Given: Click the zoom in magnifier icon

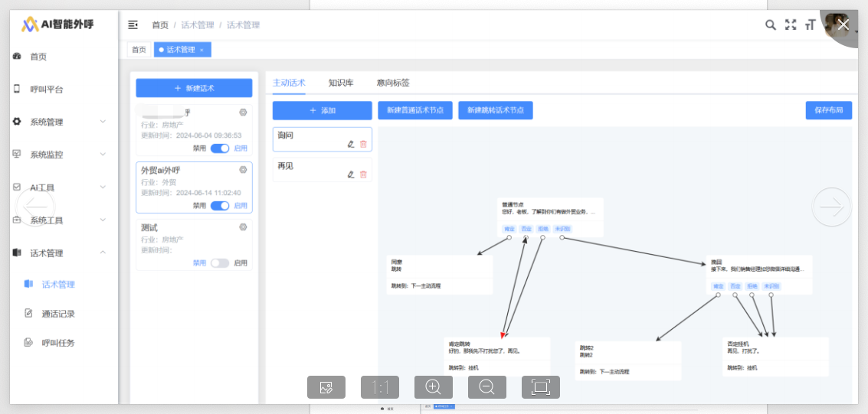Looking at the screenshot, I should [434, 387].
